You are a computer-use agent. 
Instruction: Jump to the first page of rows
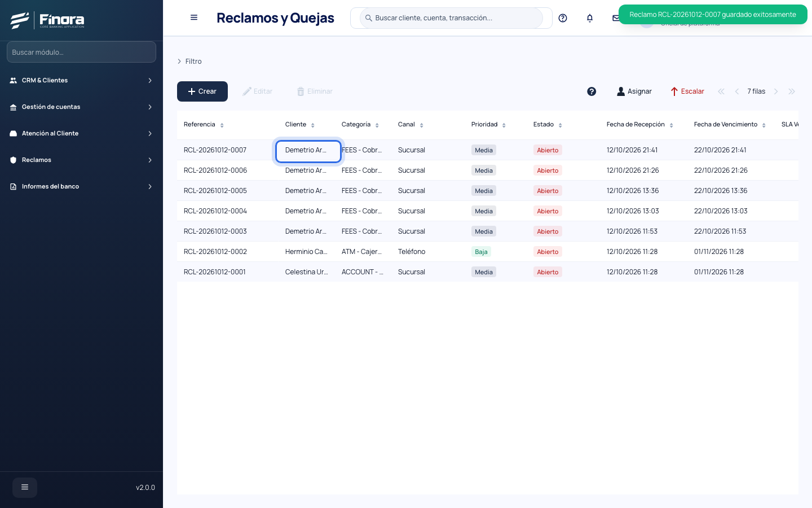click(x=721, y=91)
